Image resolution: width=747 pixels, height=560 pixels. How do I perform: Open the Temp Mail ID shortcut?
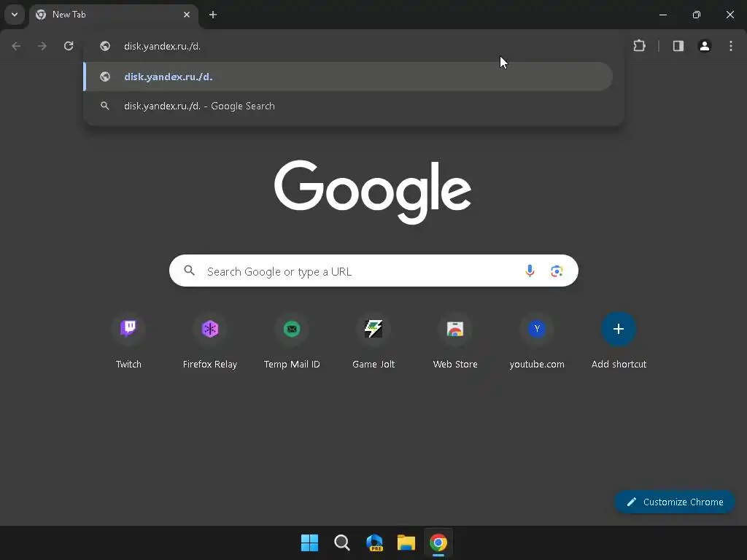pos(292,341)
